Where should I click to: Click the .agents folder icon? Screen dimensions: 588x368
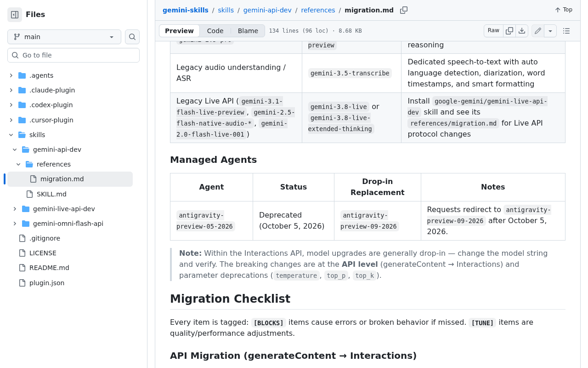tap(22, 75)
